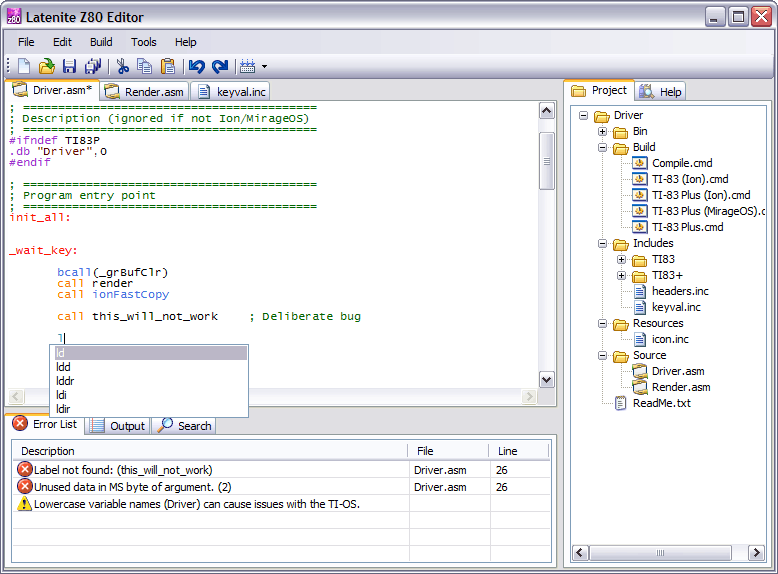Image resolution: width=778 pixels, height=574 pixels.
Task: Click project tree scrollbar left arrow
Action: coord(581,553)
